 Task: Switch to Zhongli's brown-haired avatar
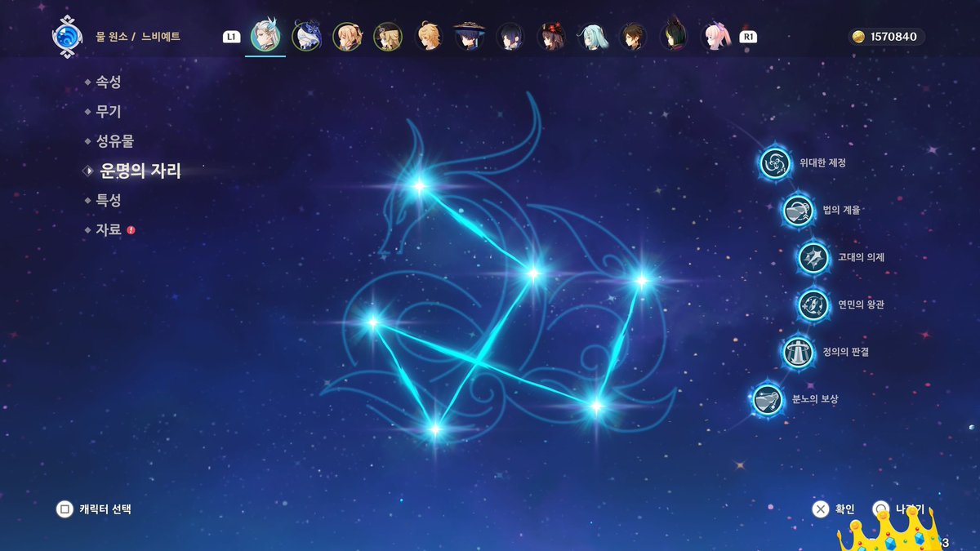tap(633, 37)
